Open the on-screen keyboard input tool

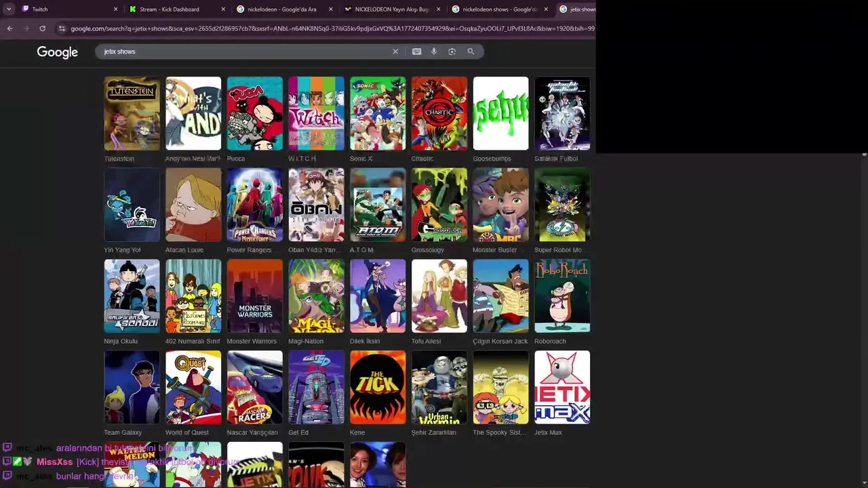point(416,52)
